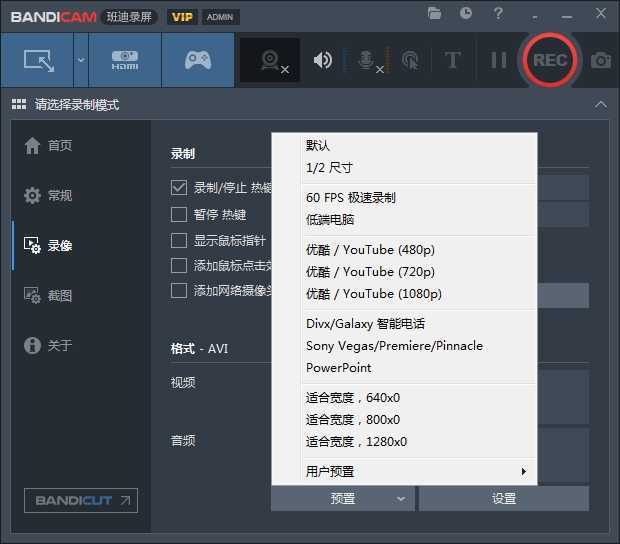
Task: Open help question mark icon
Action: tap(498, 13)
